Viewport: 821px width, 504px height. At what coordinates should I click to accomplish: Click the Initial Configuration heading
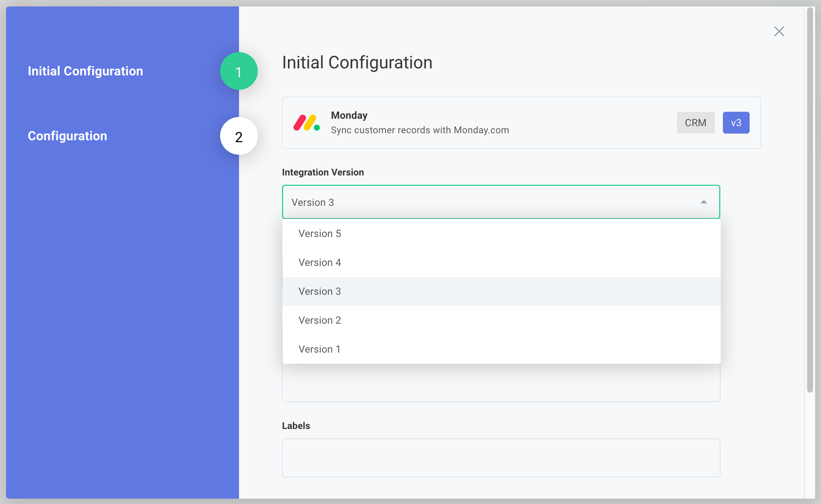coord(358,62)
